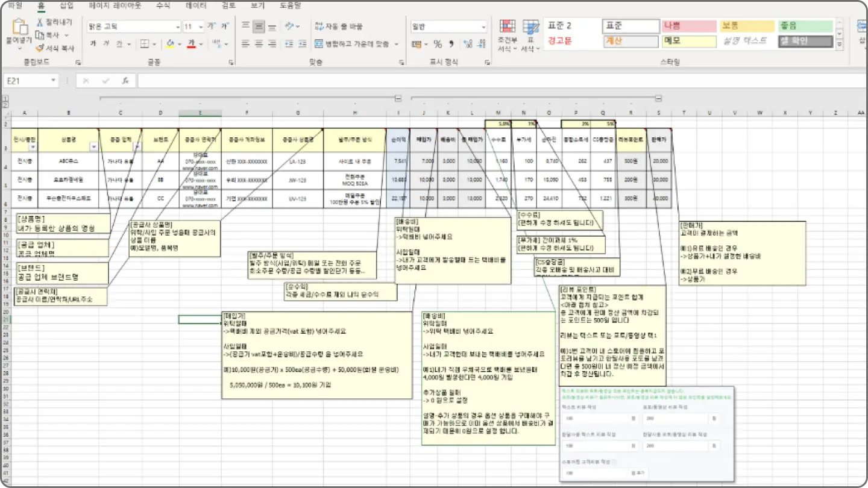868x488 pixels.
Task: Click Merge and Center (병합하고 가운데 맞춤)
Action: (x=353, y=44)
